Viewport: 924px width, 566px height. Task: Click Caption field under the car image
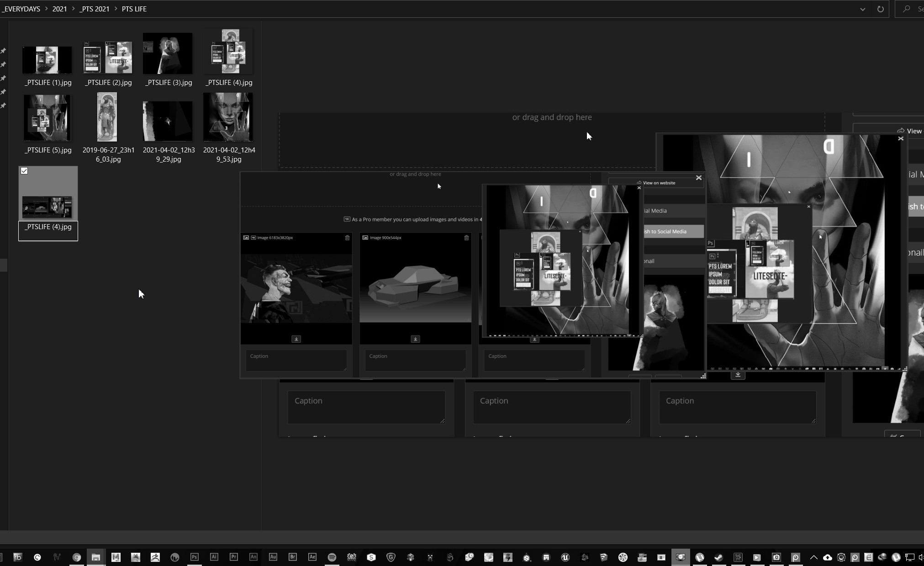[415, 360]
